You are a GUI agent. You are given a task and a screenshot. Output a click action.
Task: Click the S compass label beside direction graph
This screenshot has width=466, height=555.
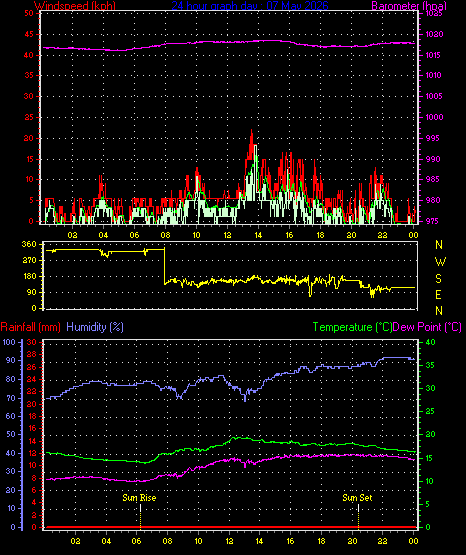pos(439,279)
